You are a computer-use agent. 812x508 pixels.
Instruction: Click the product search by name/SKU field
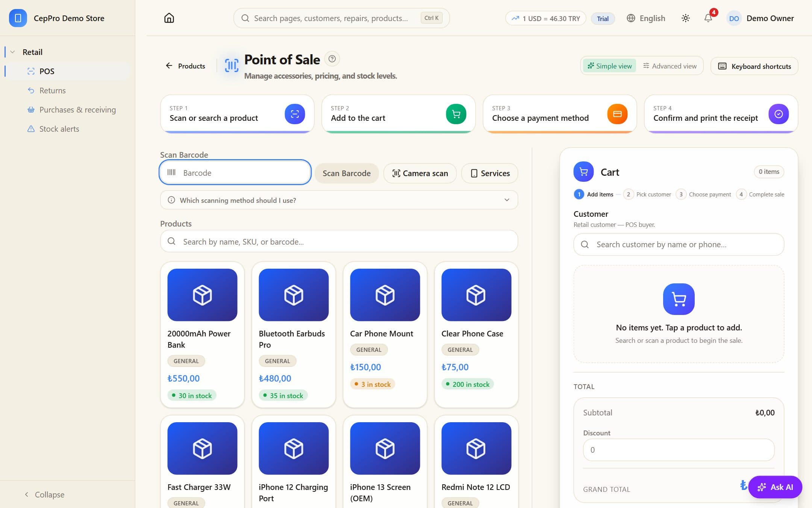pyautogui.click(x=339, y=241)
